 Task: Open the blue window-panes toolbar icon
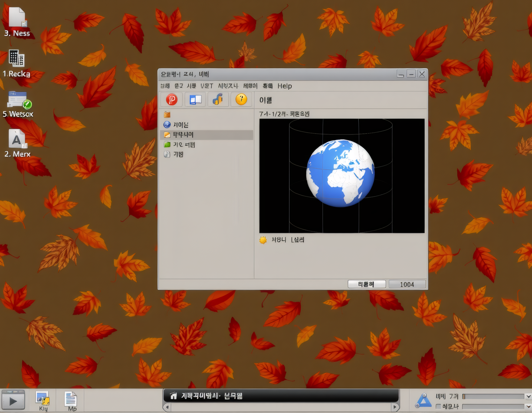tap(195, 99)
